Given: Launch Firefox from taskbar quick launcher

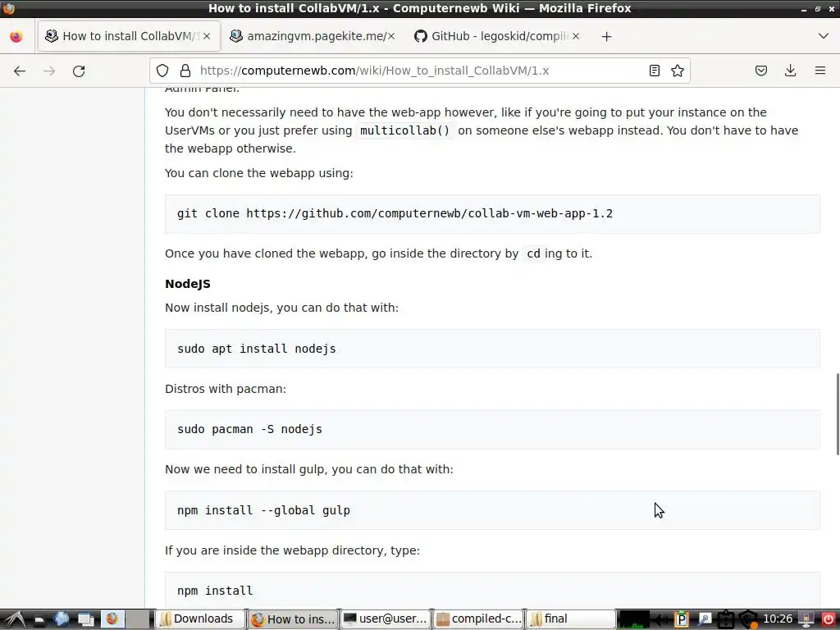Looking at the screenshot, I should [x=112, y=619].
